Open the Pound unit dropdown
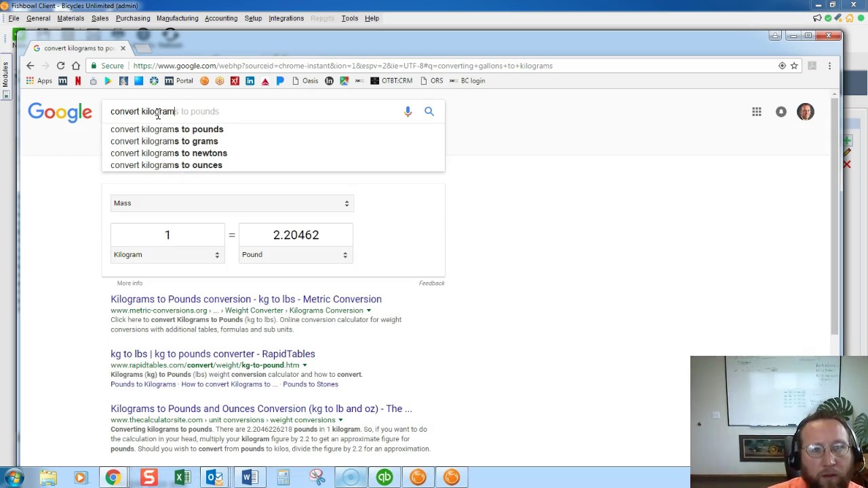868x488 pixels. (x=296, y=255)
